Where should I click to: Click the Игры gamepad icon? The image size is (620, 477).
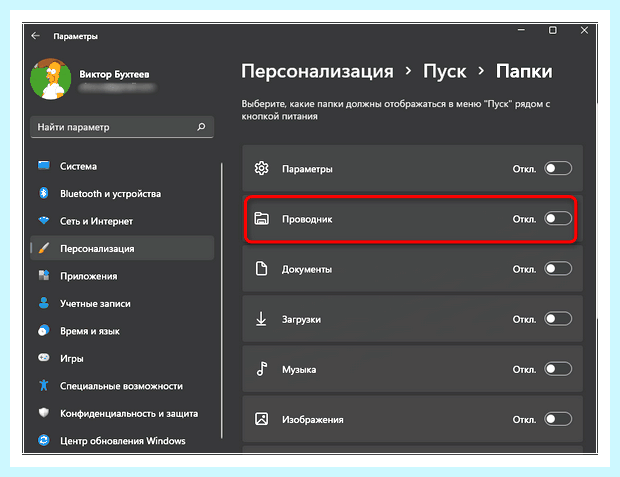click(x=44, y=358)
